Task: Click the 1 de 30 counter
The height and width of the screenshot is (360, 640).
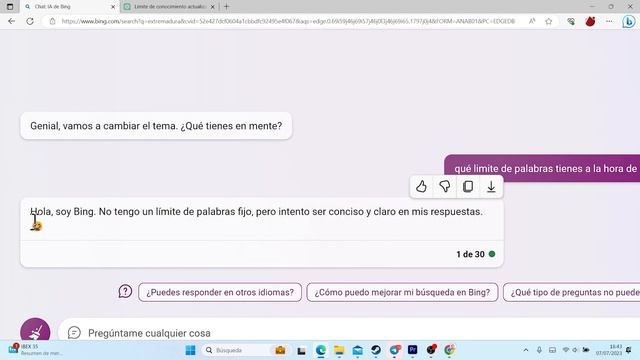Action: coord(470,254)
